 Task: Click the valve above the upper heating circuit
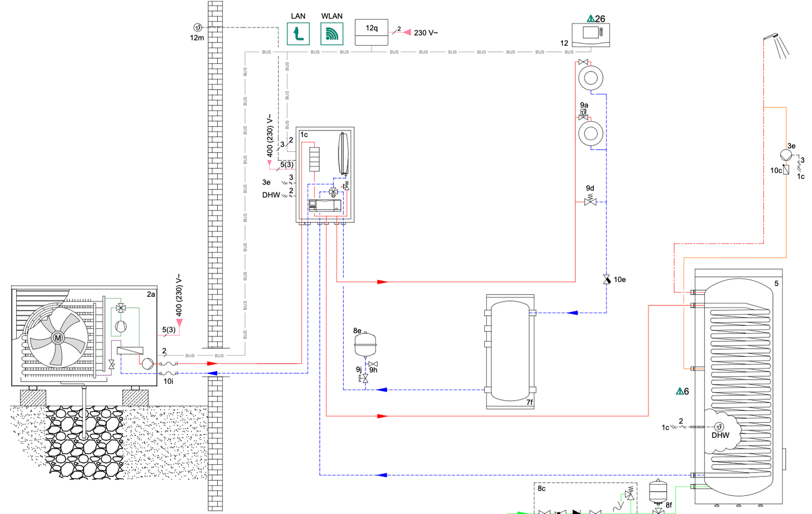pos(583,62)
